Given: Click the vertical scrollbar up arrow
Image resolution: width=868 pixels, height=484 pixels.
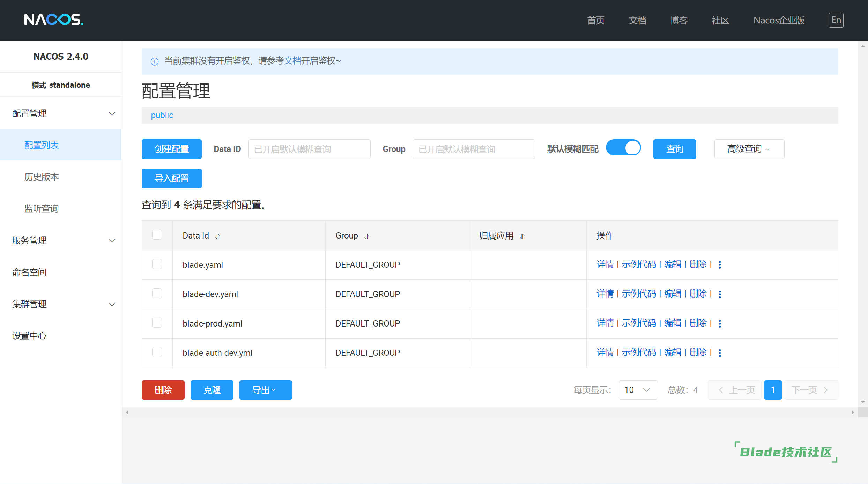Looking at the screenshot, I should 863,46.
